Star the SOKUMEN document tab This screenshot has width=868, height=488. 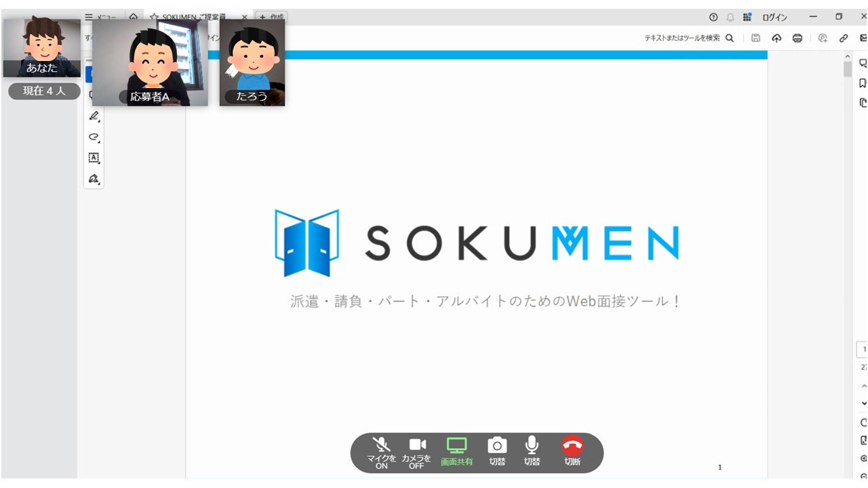154,17
